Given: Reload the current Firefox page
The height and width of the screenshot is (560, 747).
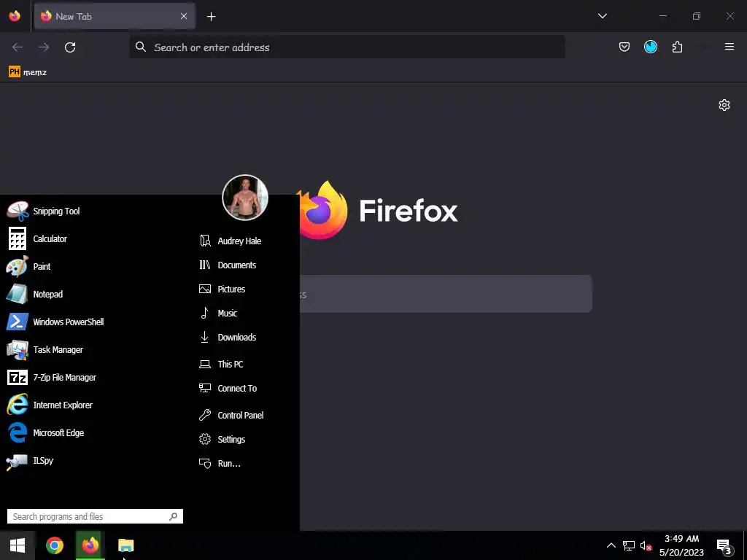Looking at the screenshot, I should tap(70, 47).
